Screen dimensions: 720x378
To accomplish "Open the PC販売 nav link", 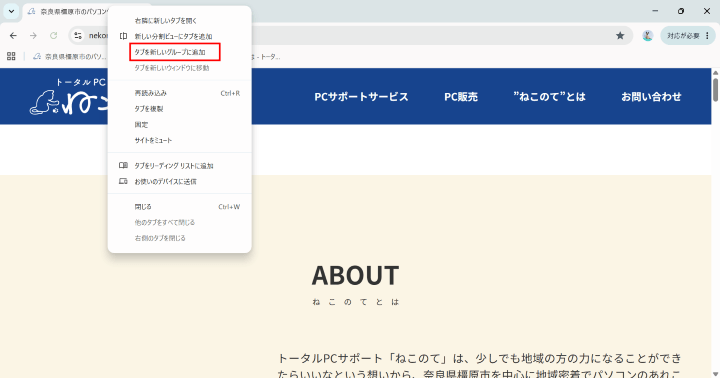I will coord(461,96).
